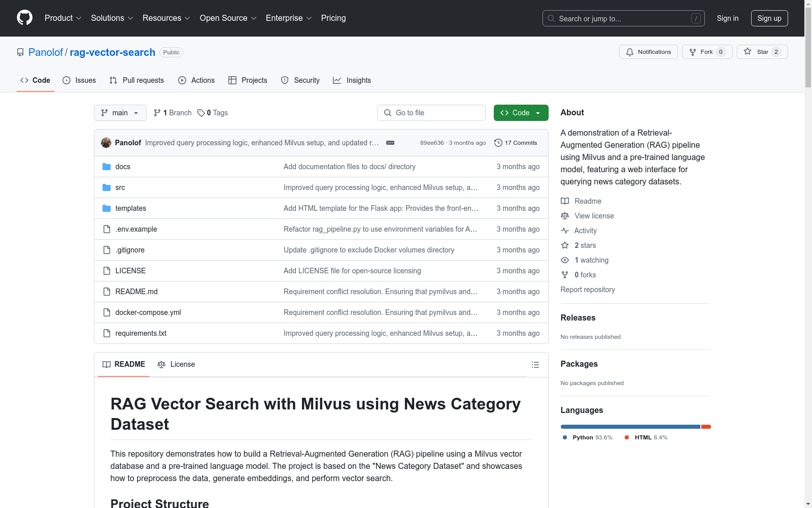The width and height of the screenshot is (812, 508).
Task: Open the Product dropdown menu
Action: pyautogui.click(x=63, y=18)
